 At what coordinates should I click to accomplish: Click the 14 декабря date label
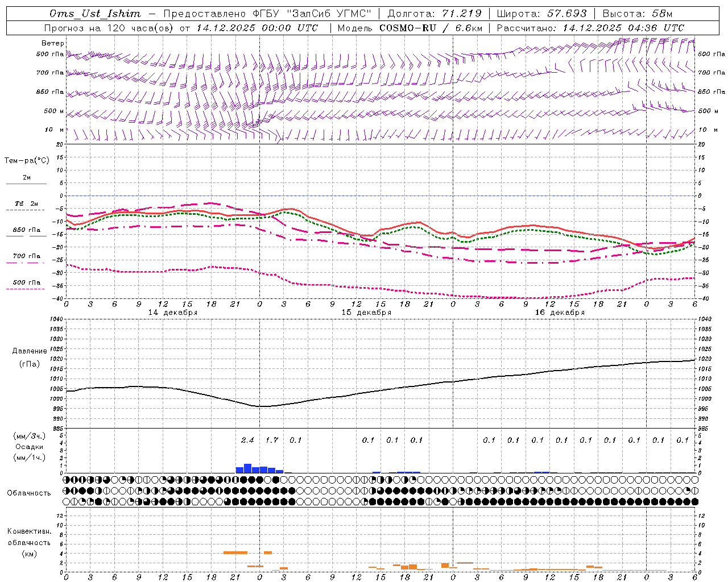173,313
